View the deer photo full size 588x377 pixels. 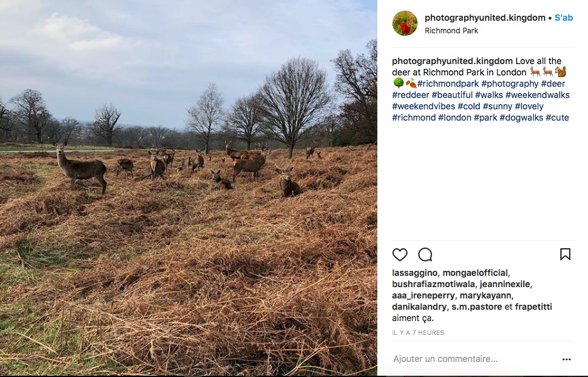(189, 188)
